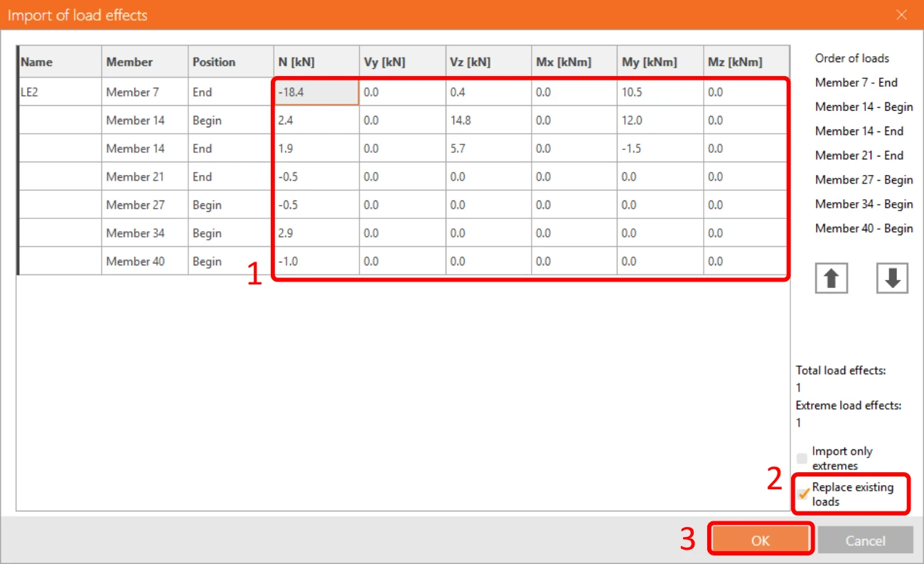Pick Member 40 - Begin in order list
This screenshot has height=564, width=924.
tap(864, 228)
